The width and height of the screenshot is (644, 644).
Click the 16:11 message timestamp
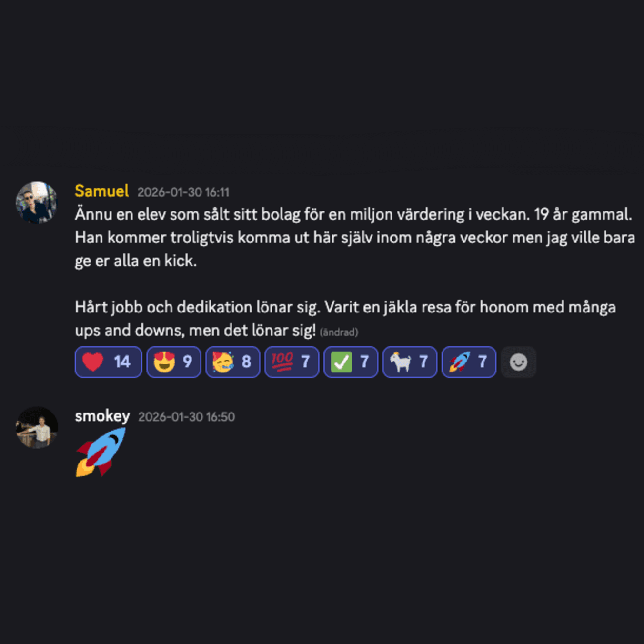point(183,192)
